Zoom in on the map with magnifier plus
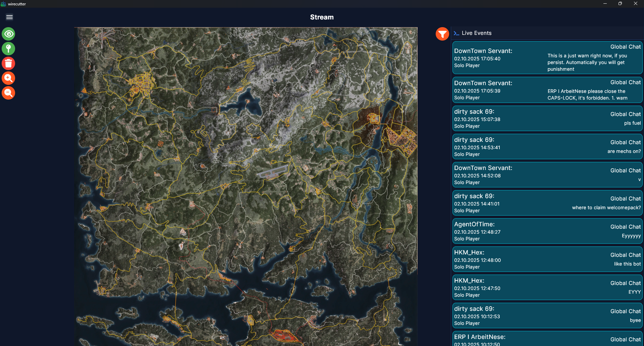The width and height of the screenshot is (644, 346). (x=8, y=78)
